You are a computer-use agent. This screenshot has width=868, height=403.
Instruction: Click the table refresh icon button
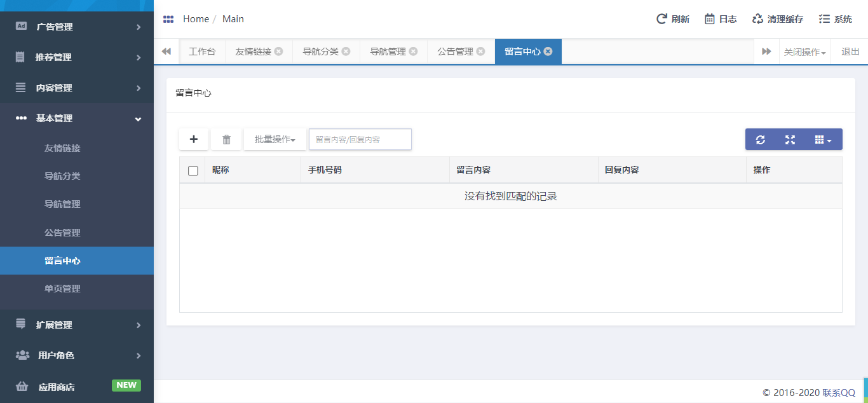760,140
